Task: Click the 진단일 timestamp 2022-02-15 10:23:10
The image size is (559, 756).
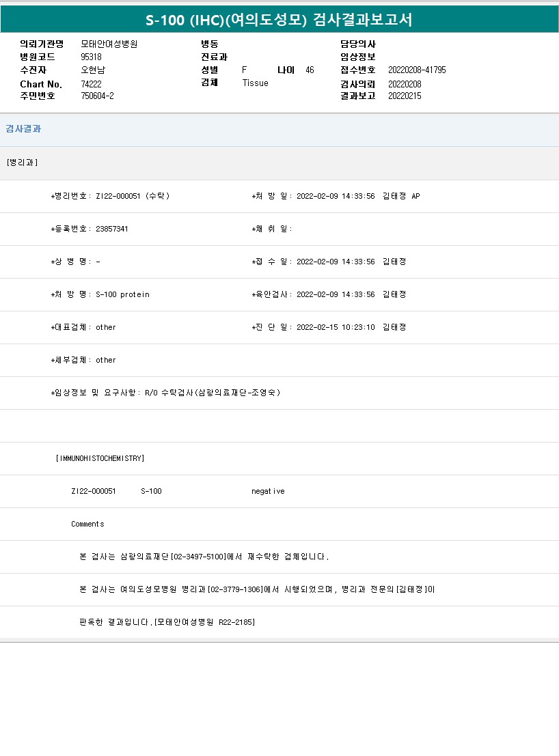Action: point(336,327)
